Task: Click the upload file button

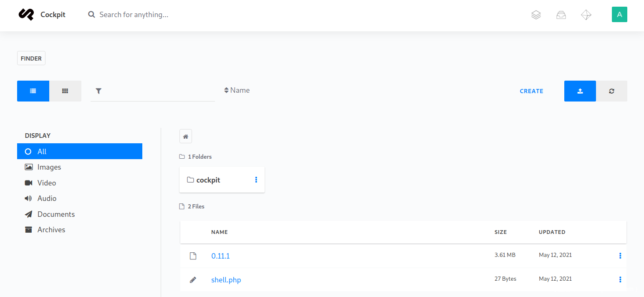Action: coord(580,91)
